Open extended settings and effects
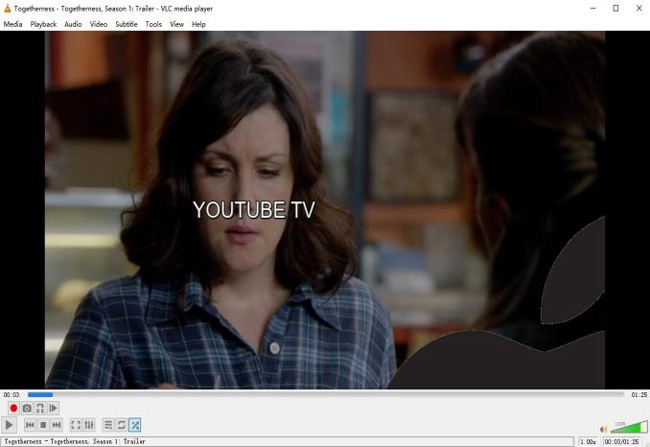Screen dimensions: 650x447 (x=89, y=425)
